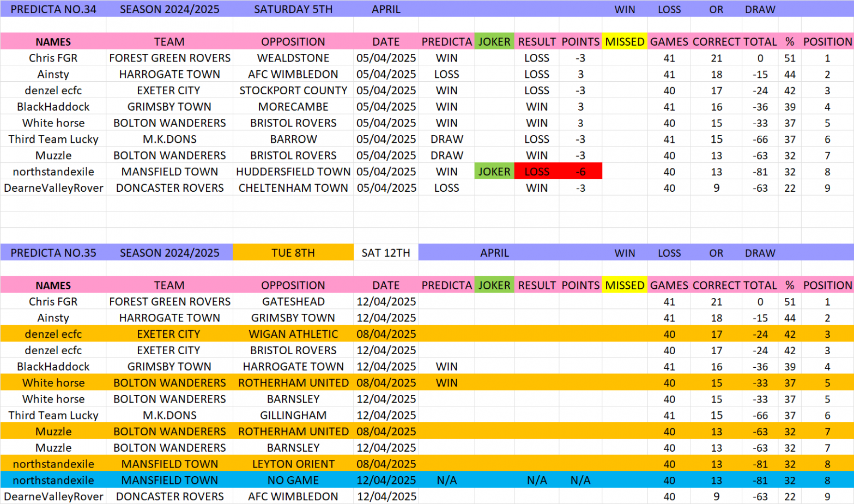The width and height of the screenshot is (854, 504).
Task: Click the SATURDAY 5TH header cell
Action: pyautogui.click(x=293, y=9)
